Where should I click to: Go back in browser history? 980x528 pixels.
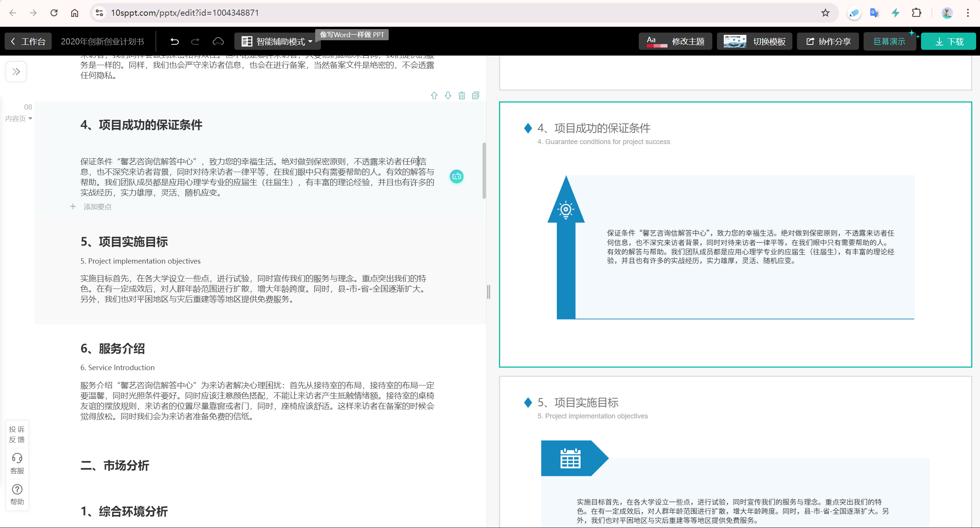click(13, 13)
